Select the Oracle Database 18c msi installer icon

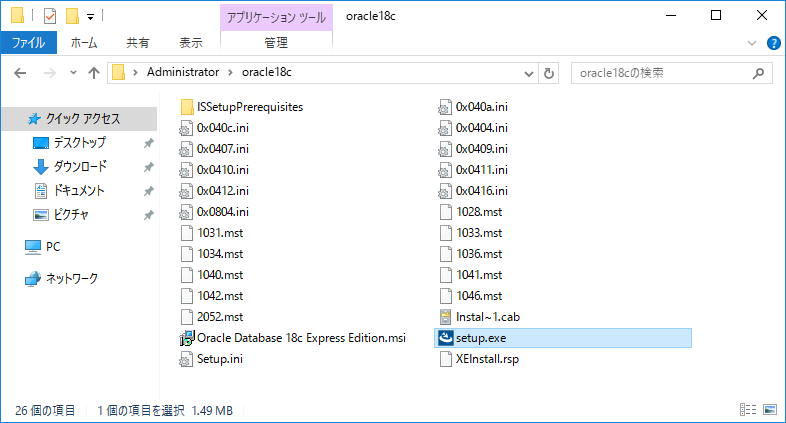point(186,338)
